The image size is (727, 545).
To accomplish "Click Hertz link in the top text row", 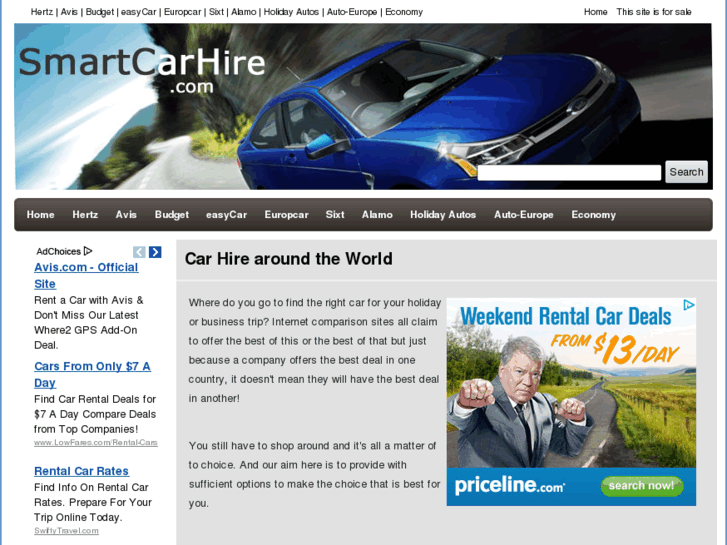I will tap(42, 12).
